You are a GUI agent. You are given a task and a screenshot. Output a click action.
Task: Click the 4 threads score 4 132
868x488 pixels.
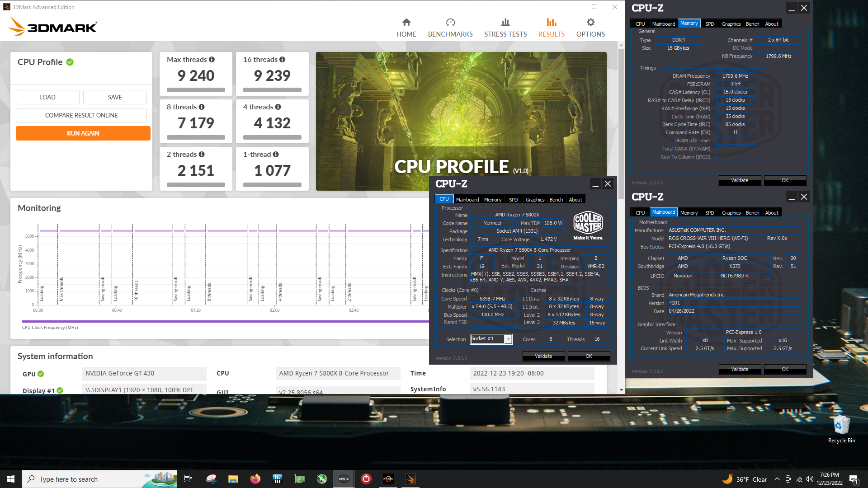pyautogui.click(x=272, y=123)
